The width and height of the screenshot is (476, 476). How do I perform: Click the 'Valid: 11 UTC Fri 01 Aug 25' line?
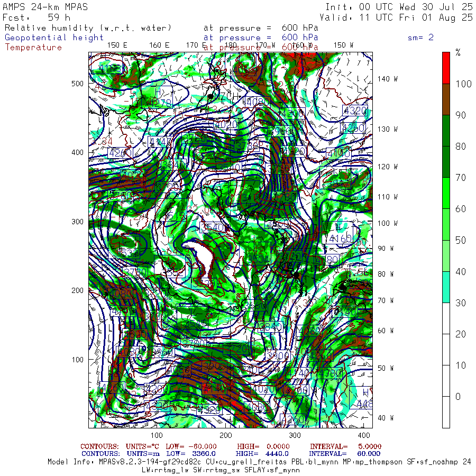tap(396, 17)
